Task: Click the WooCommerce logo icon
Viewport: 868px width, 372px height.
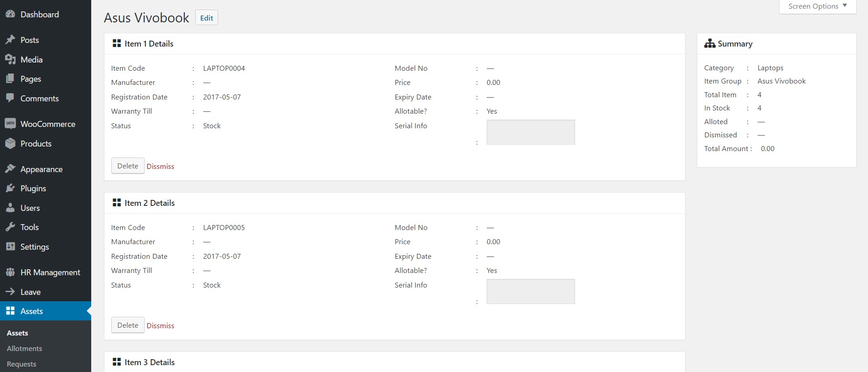Action: [x=10, y=124]
